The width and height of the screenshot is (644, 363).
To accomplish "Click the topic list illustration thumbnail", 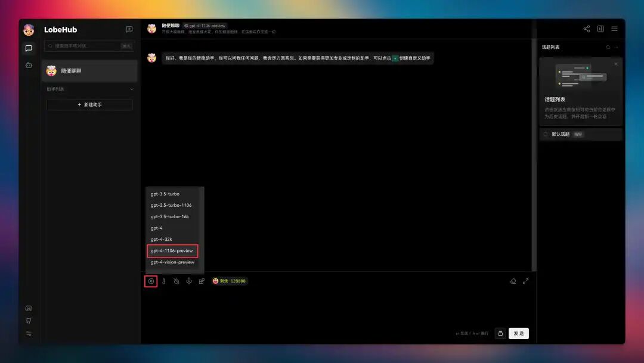I will click(x=581, y=76).
